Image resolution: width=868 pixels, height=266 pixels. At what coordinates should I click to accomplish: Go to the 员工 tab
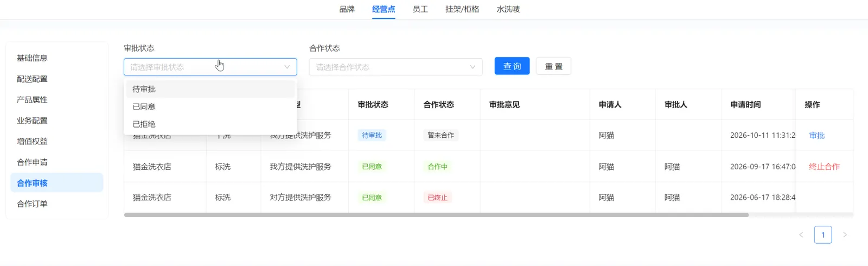coord(420,9)
